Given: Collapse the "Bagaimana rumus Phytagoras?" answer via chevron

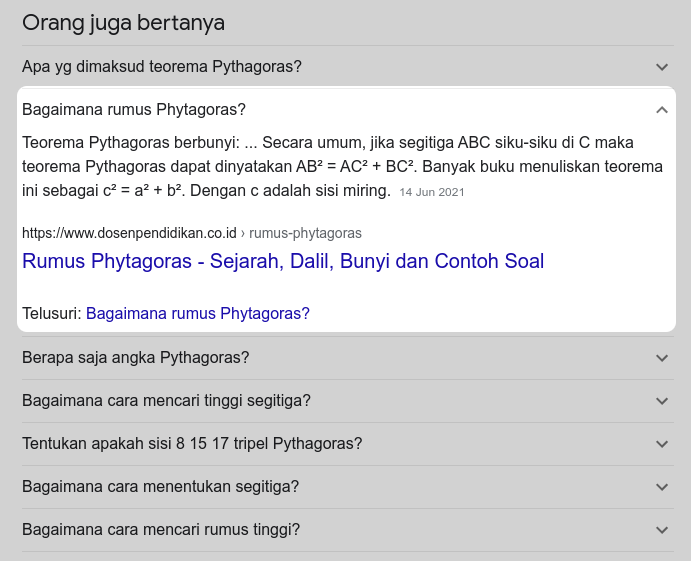Looking at the screenshot, I should tap(661, 110).
